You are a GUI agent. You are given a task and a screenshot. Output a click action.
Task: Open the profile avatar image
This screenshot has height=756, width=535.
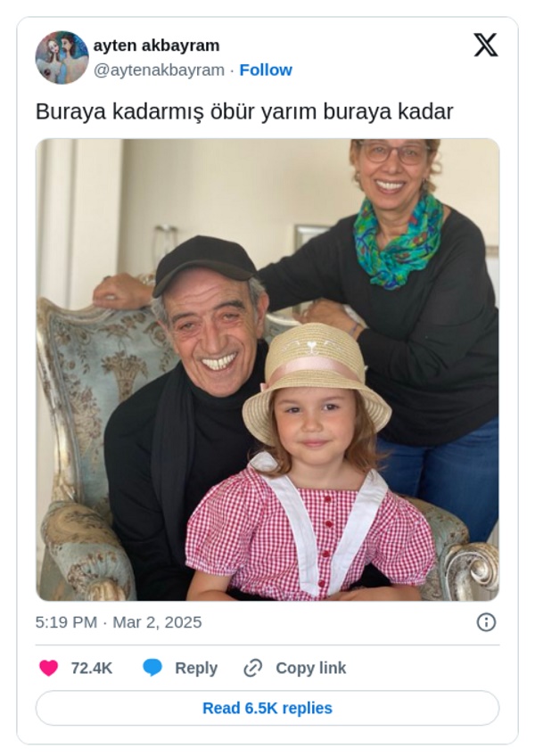62,57
